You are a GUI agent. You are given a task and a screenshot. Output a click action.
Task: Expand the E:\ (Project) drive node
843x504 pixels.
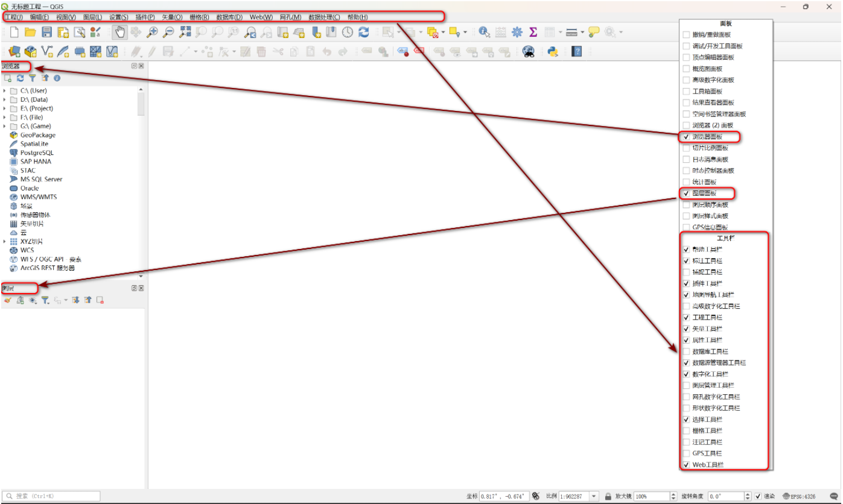point(5,109)
